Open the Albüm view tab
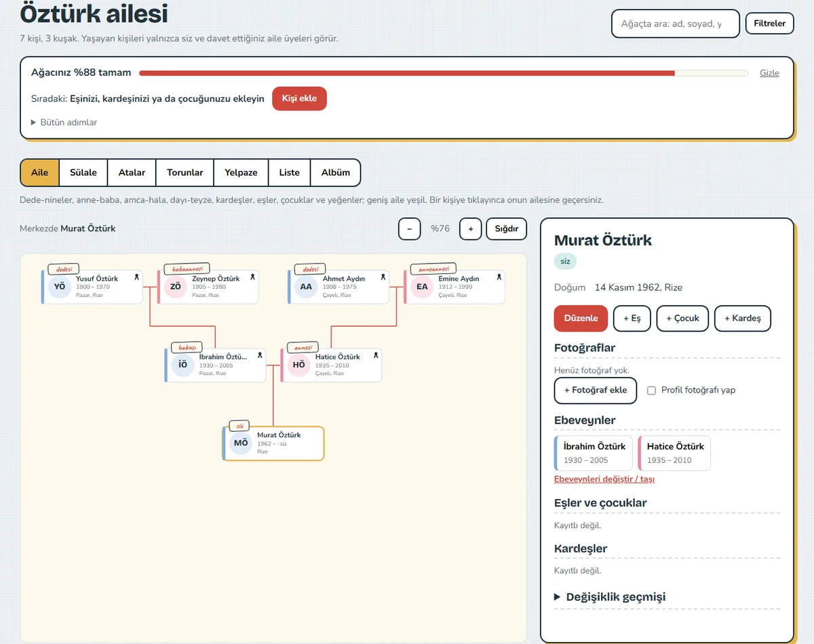Viewport: 814px width, 644px height. pyautogui.click(x=336, y=172)
